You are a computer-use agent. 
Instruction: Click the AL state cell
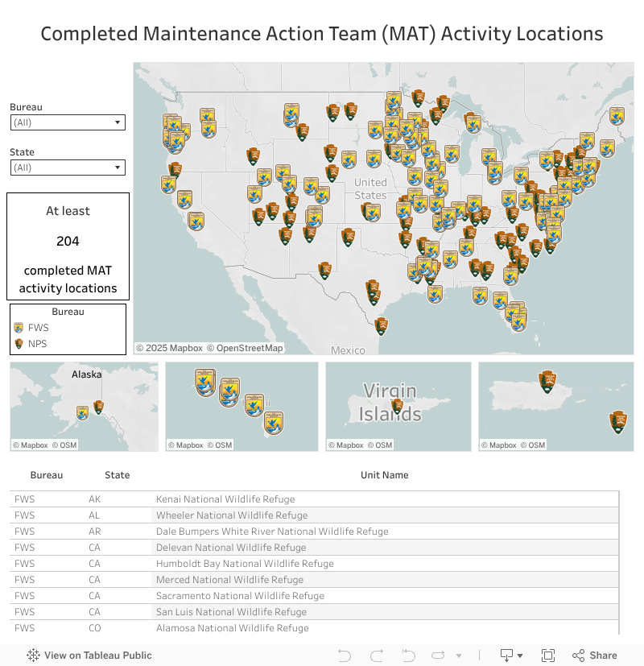[x=94, y=515]
